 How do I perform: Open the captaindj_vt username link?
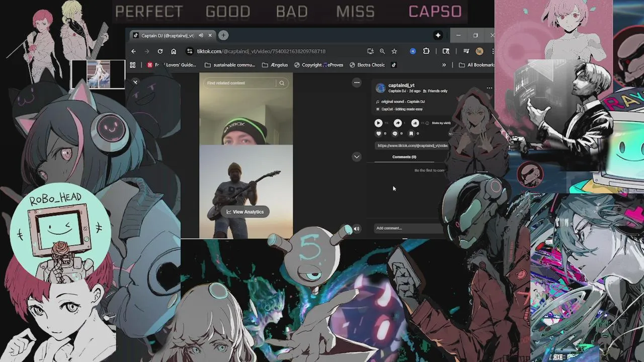(401, 85)
